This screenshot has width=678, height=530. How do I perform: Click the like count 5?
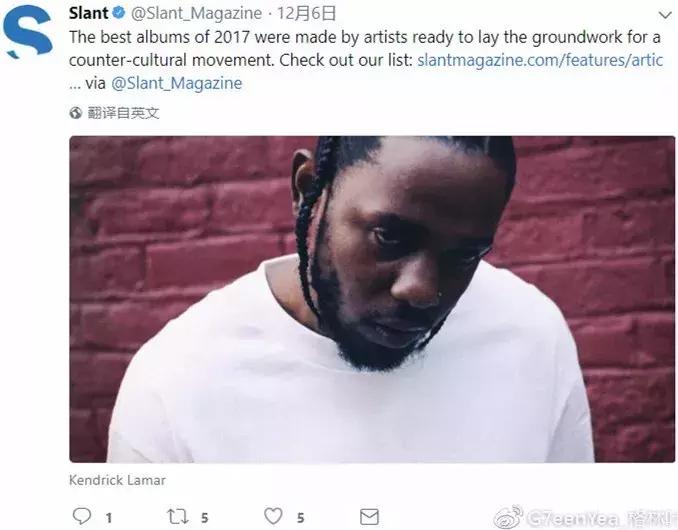(x=300, y=517)
